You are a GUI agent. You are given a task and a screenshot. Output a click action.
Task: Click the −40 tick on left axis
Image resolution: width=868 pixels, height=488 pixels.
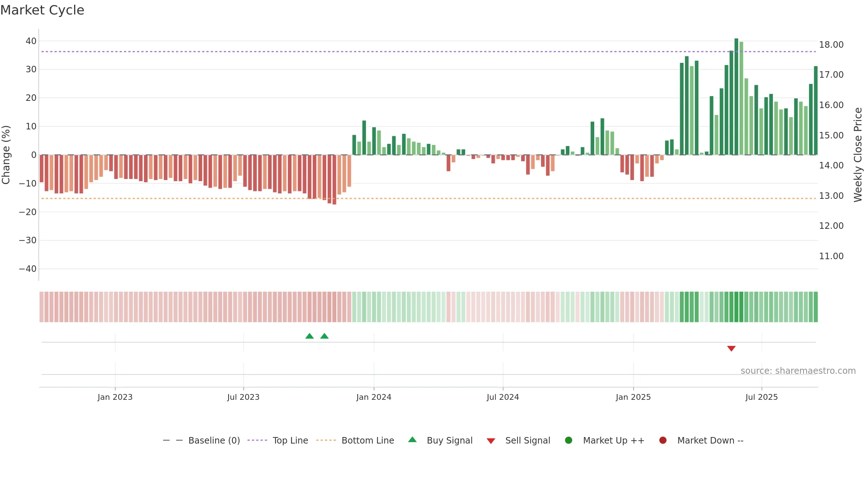(28, 269)
